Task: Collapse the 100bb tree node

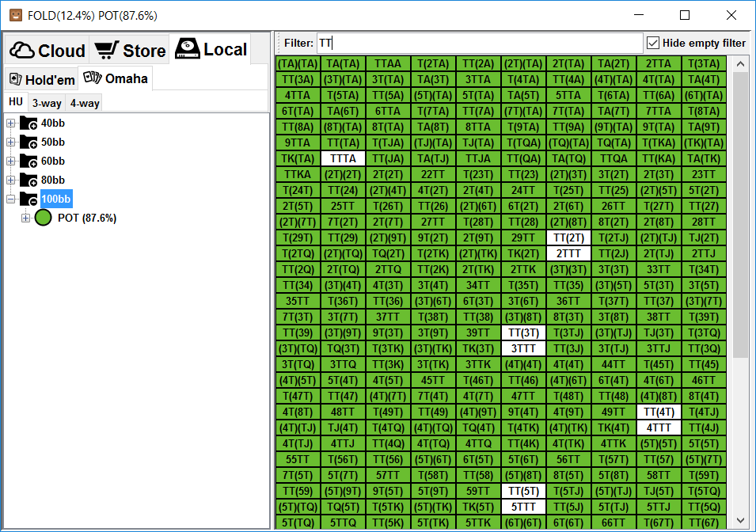Action: coord(10,199)
